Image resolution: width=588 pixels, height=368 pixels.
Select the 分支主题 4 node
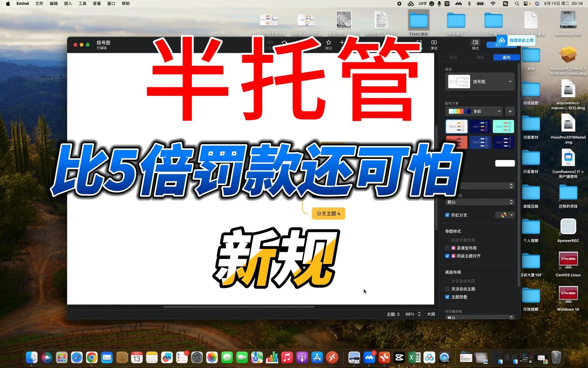tap(328, 214)
